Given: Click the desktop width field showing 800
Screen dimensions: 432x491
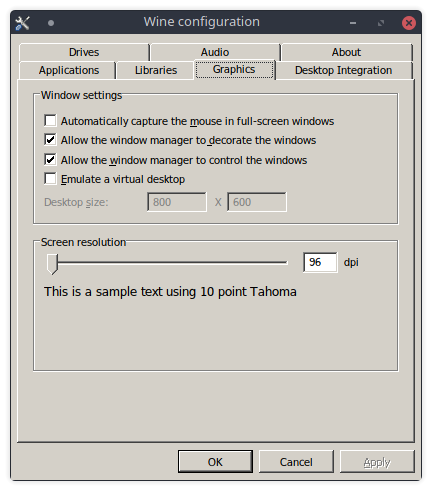Looking at the screenshot, I should pyautogui.click(x=177, y=202).
